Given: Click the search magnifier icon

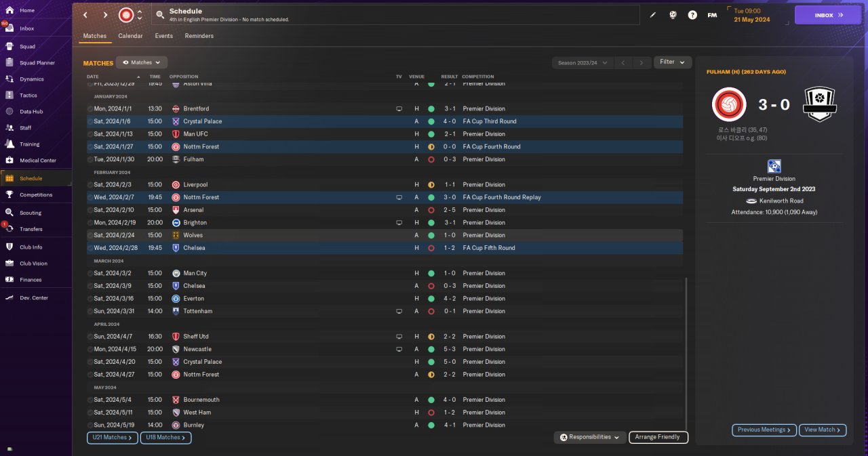Looking at the screenshot, I should 160,14.
